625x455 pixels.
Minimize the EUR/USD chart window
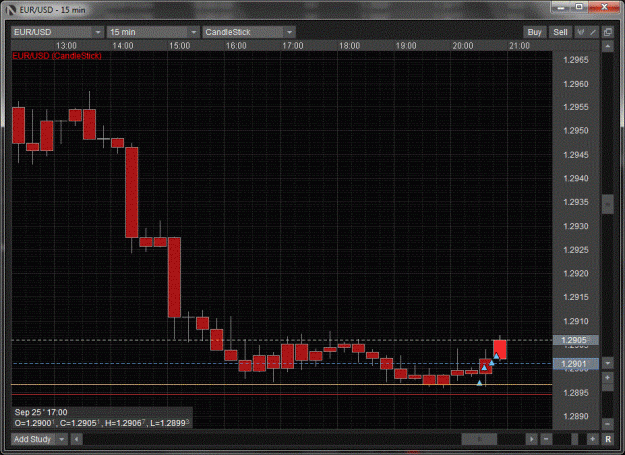point(560,7)
